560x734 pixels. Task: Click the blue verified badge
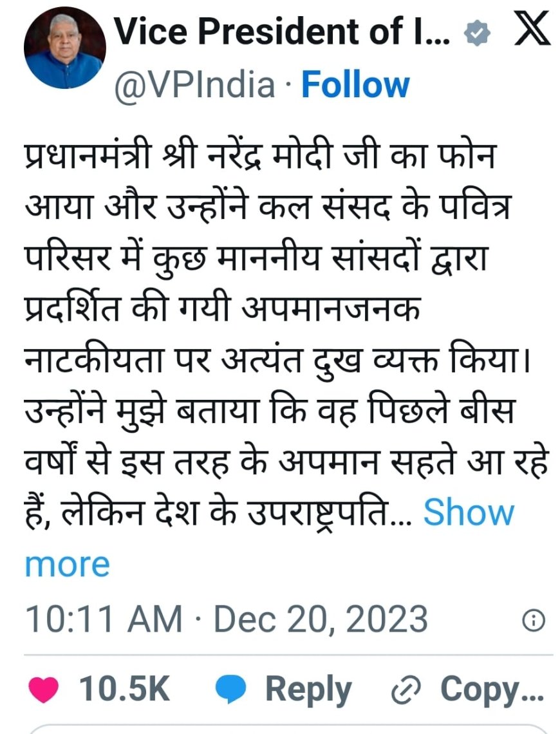click(476, 33)
